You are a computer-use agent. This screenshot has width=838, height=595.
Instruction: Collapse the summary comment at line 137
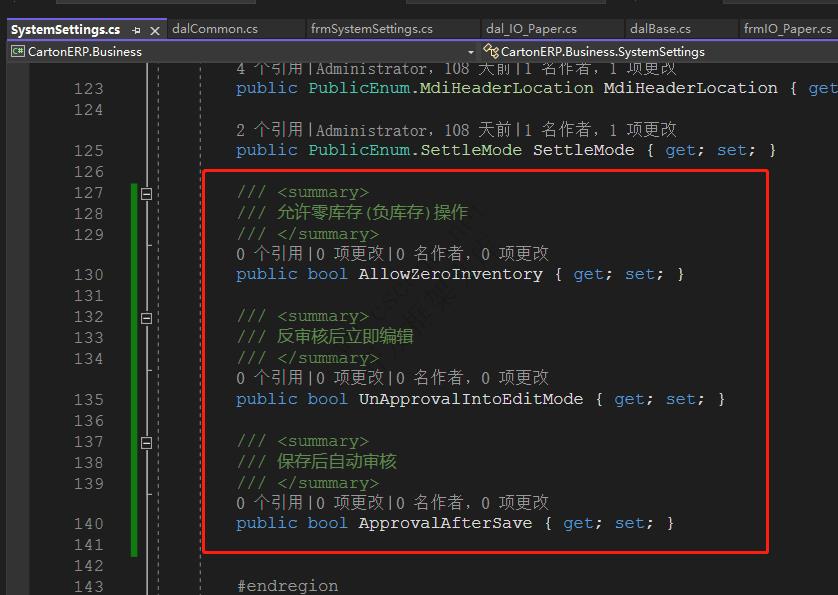click(146, 441)
